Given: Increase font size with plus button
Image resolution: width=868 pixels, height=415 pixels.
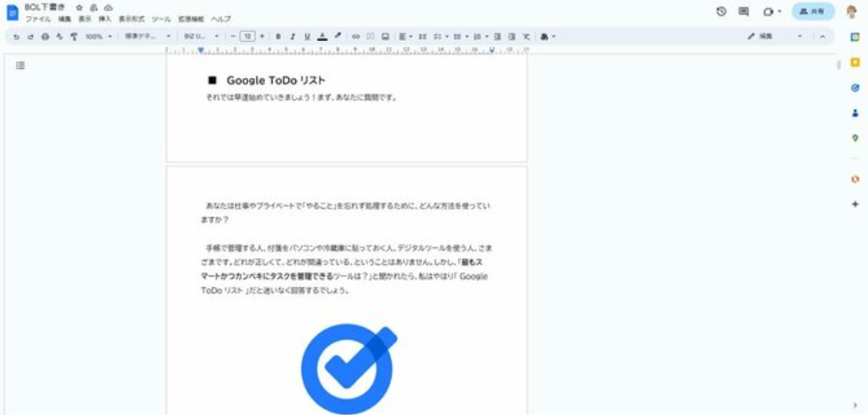Looking at the screenshot, I should 262,36.
